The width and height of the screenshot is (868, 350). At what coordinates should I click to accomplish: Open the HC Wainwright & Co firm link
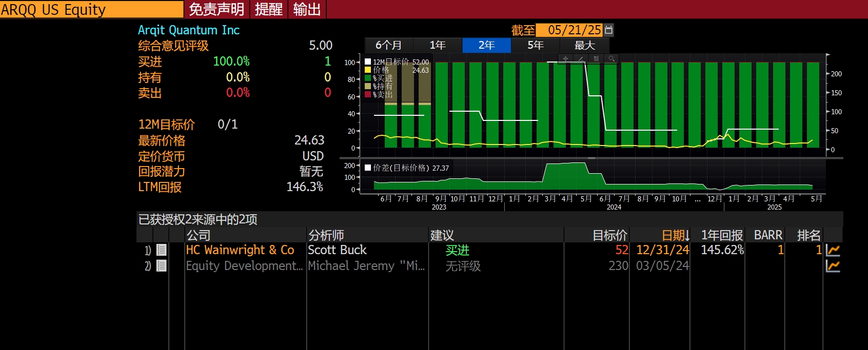(x=240, y=250)
